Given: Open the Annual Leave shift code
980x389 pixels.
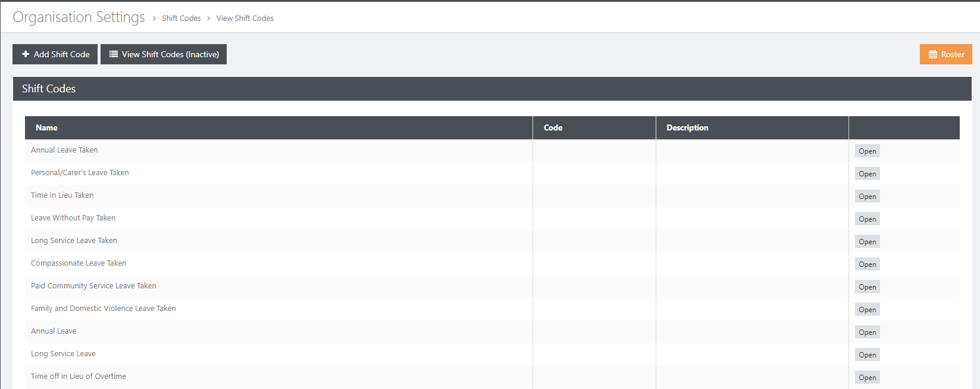Looking at the screenshot, I should 868,332.
